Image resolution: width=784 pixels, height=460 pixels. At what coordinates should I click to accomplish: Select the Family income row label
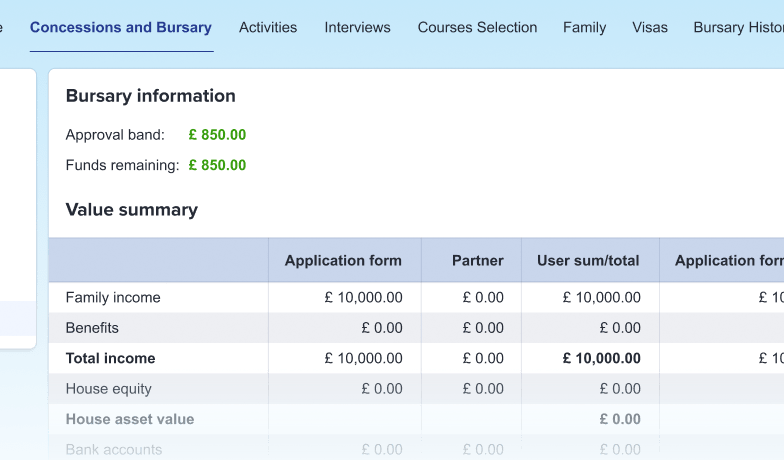(x=113, y=298)
